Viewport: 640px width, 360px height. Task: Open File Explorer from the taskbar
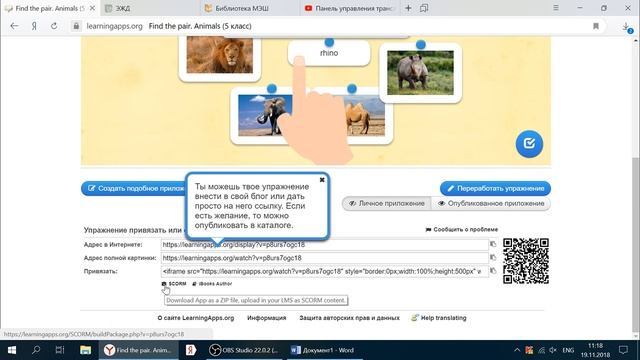click(85, 350)
